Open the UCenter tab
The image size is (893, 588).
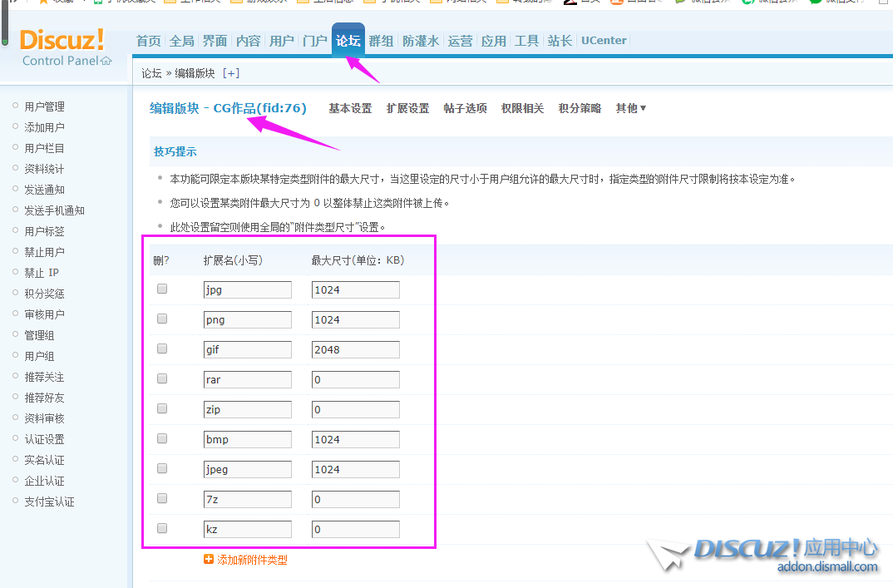(x=604, y=41)
